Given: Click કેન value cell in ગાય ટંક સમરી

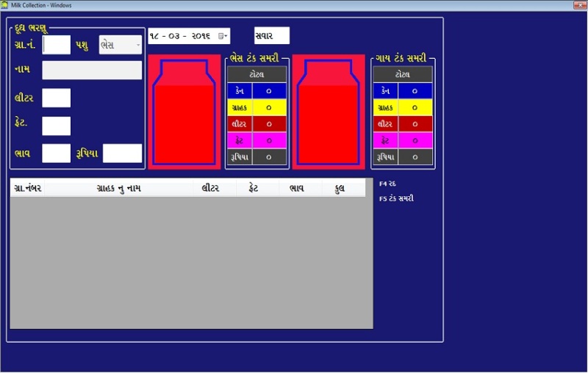Looking at the screenshot, I should pos(415,91).
